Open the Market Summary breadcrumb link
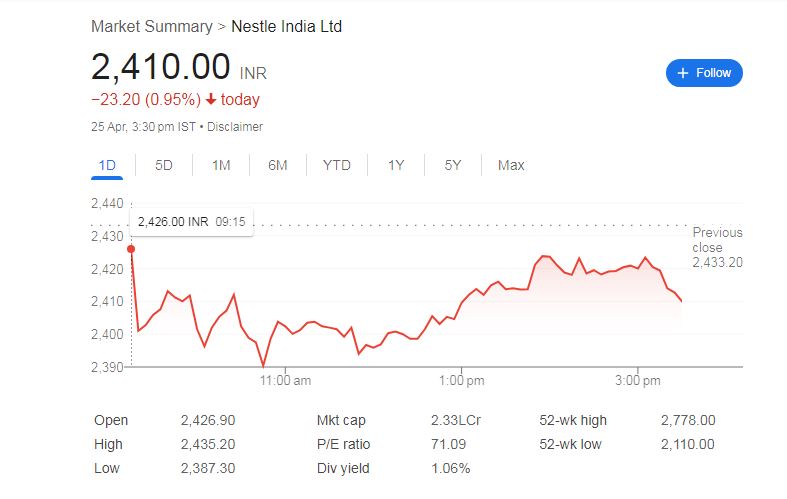This screenshot has width=787, height=499. [x=152, y=27]
